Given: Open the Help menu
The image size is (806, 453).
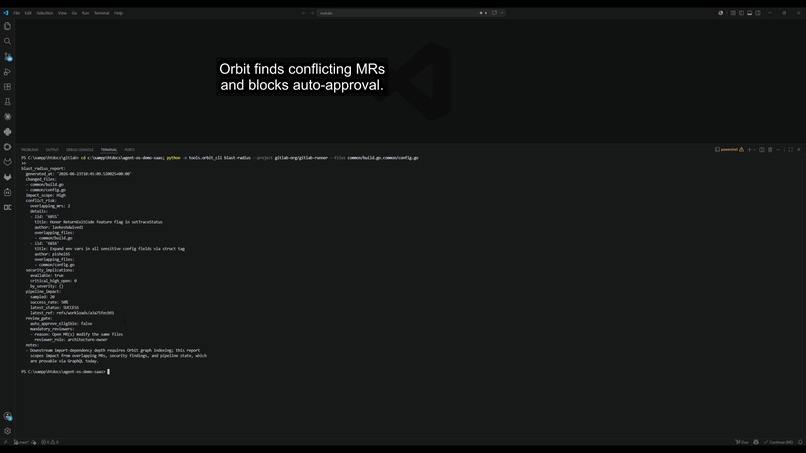Looking at the screenshot, I should (118, 13).
